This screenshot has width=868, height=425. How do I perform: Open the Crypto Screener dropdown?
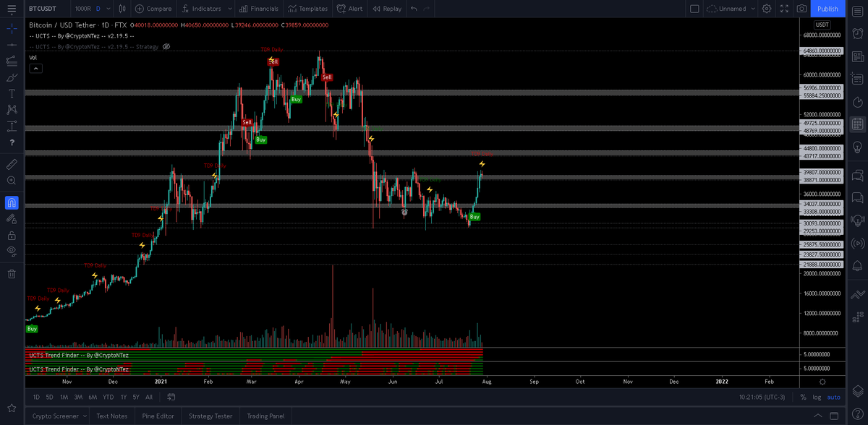[59, 416]
